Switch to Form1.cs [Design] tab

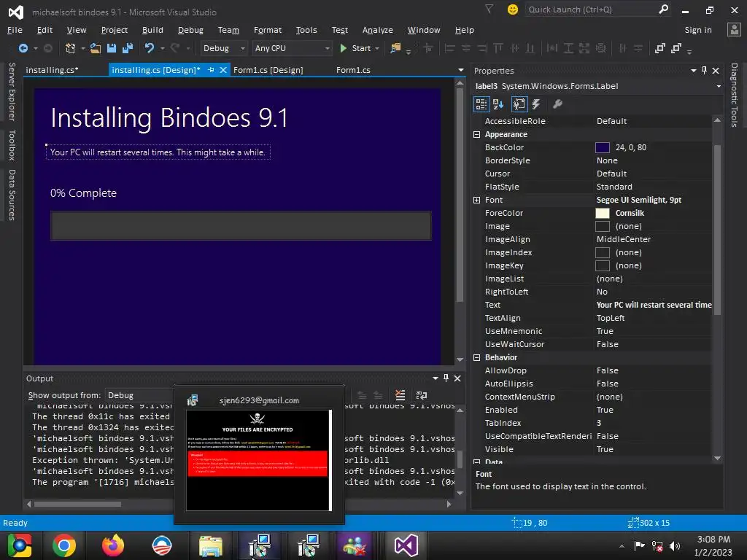[268, 70]
